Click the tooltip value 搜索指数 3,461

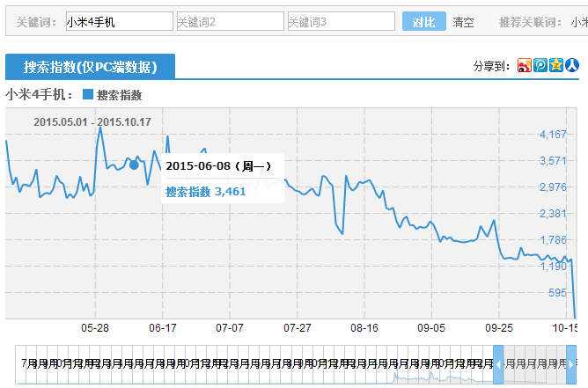[205, 192]
